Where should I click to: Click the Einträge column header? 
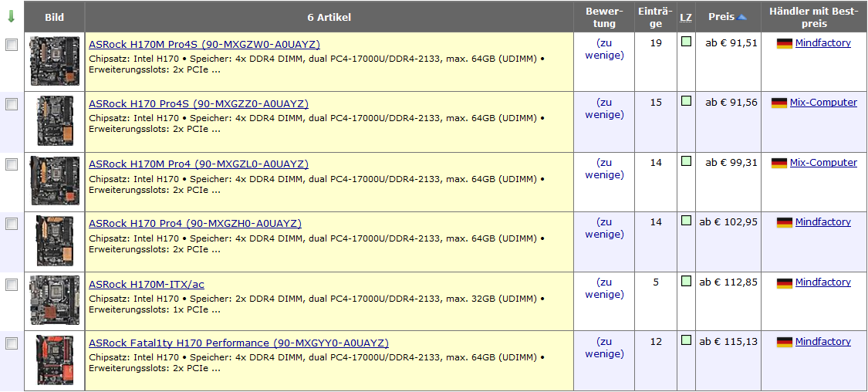point(655,17)
